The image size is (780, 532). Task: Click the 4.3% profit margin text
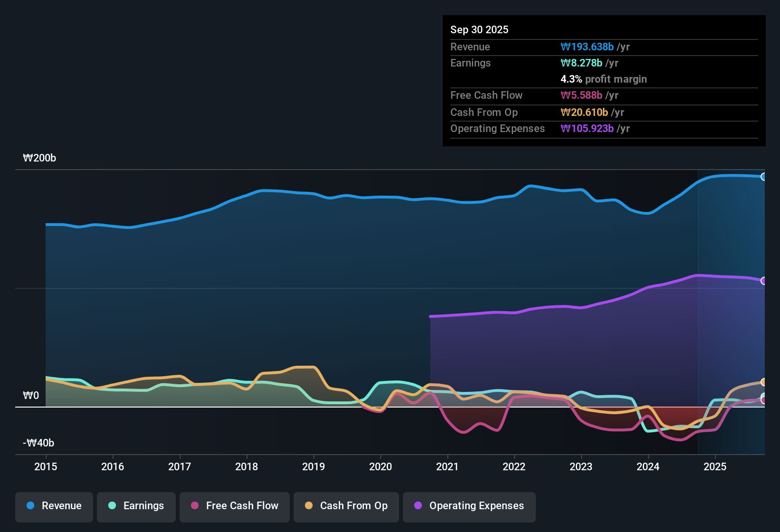603,79
